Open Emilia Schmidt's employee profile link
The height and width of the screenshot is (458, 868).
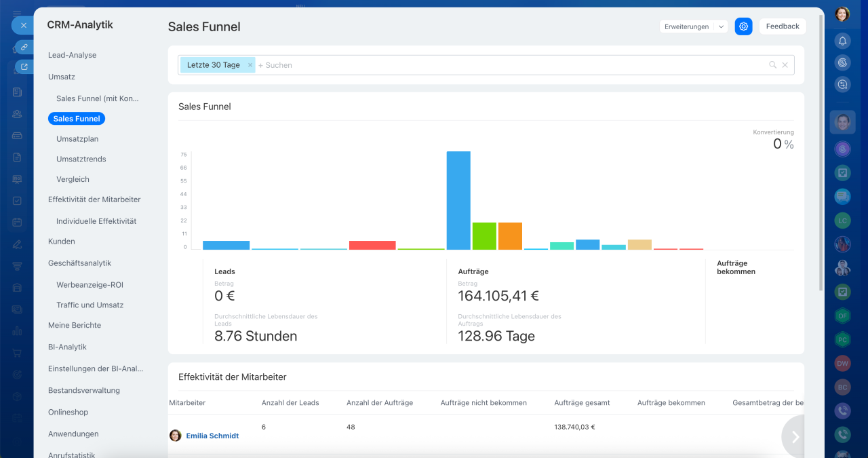(212, 436)
